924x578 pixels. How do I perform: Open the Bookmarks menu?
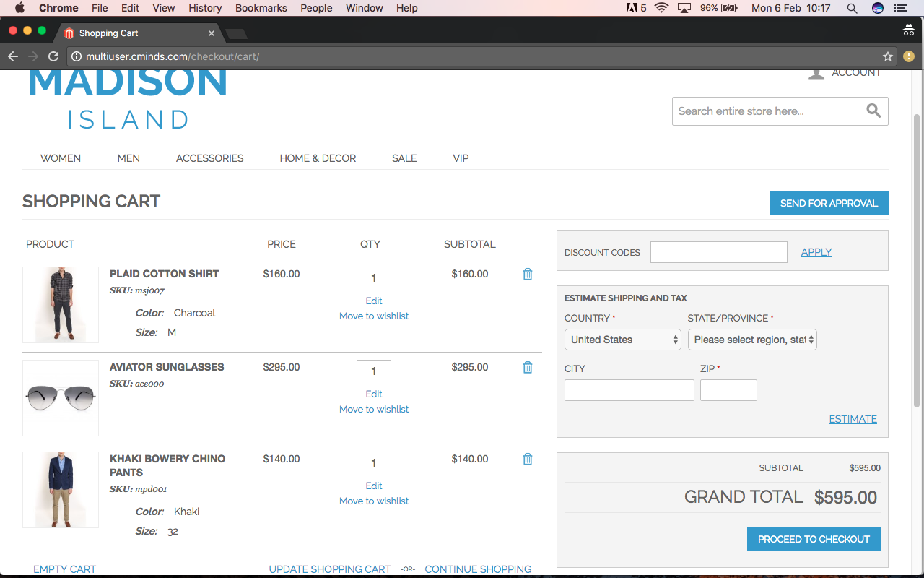(261, 8)
